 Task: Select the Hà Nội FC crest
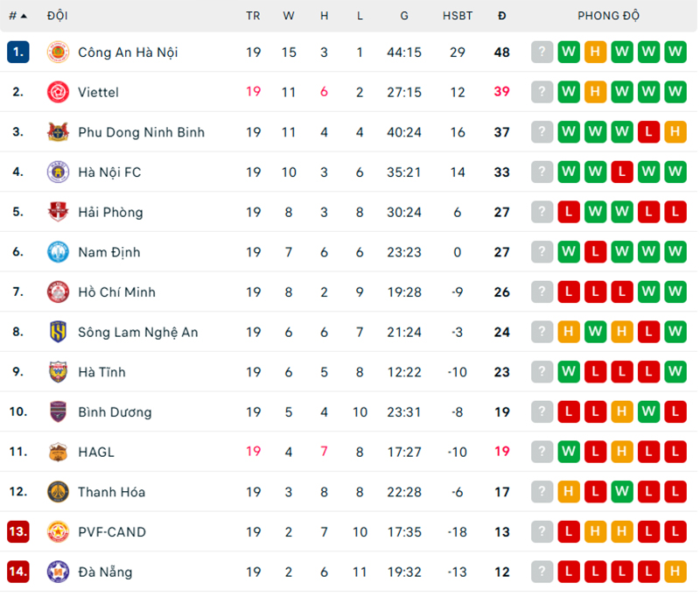[x=58, y=172]
